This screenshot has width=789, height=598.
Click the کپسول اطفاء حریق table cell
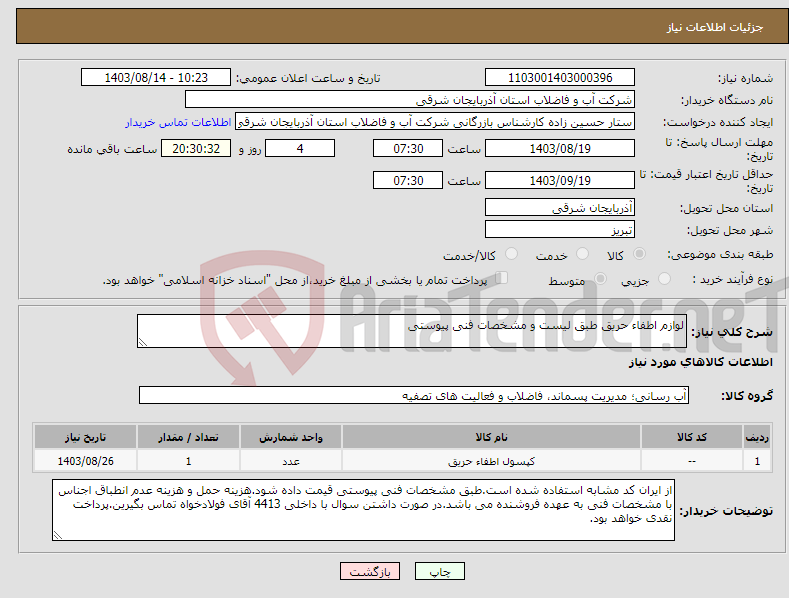492,461
